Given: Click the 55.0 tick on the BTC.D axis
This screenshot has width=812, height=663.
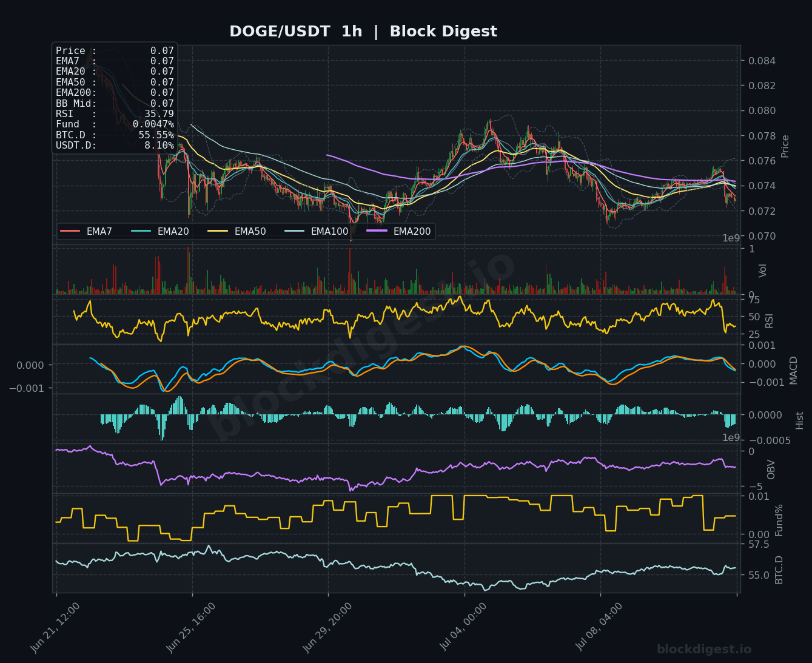Looking at the screenshot, I should 759,574.
